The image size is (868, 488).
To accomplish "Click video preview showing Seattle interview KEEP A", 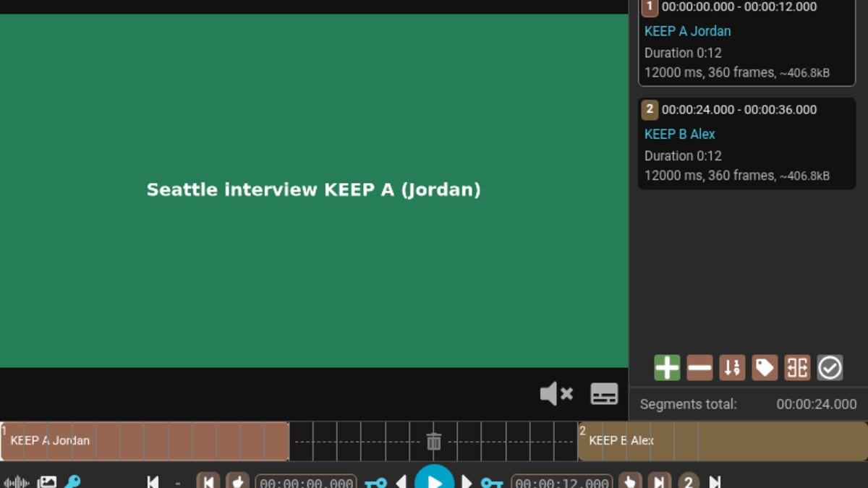I will pos(314,191).
